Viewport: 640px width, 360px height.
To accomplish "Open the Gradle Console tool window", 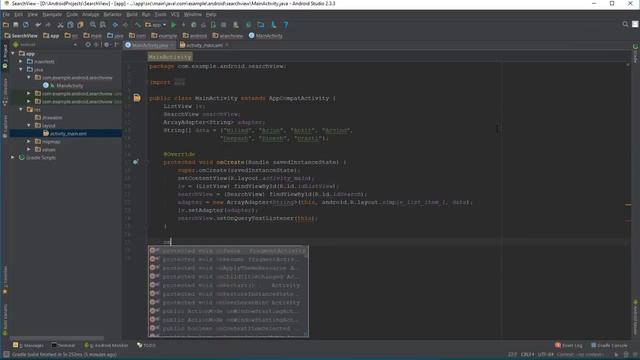I will click(x=609, y=345).
